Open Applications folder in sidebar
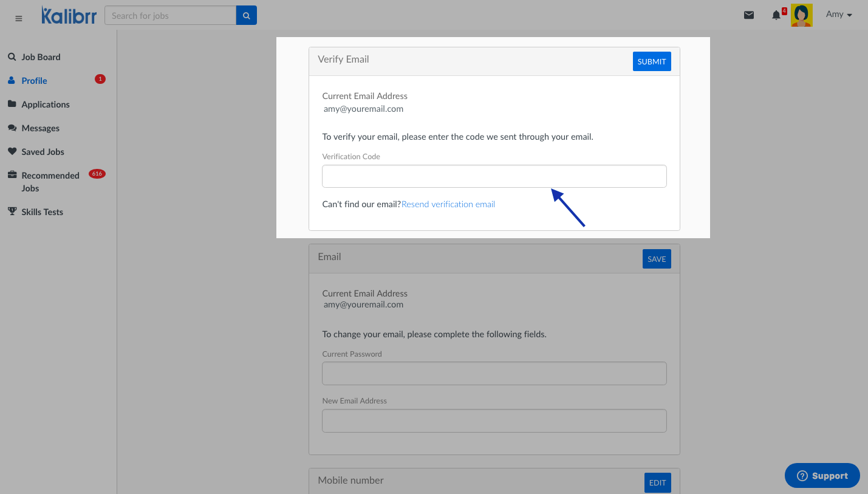Screen dimensions: 868x494 click(45, 105)
